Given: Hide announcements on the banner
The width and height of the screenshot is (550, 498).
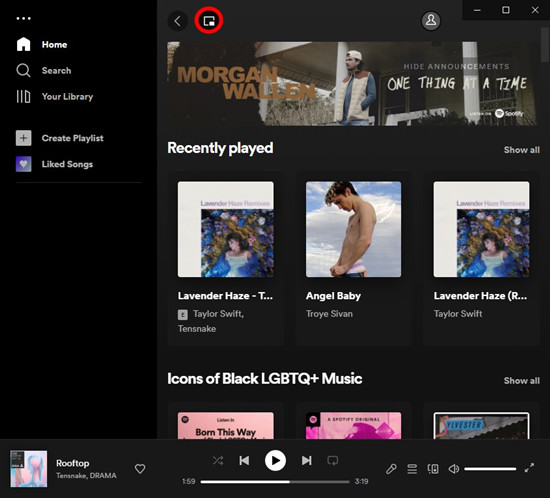Looking at the screenshot, I should (x=456, y=66).
